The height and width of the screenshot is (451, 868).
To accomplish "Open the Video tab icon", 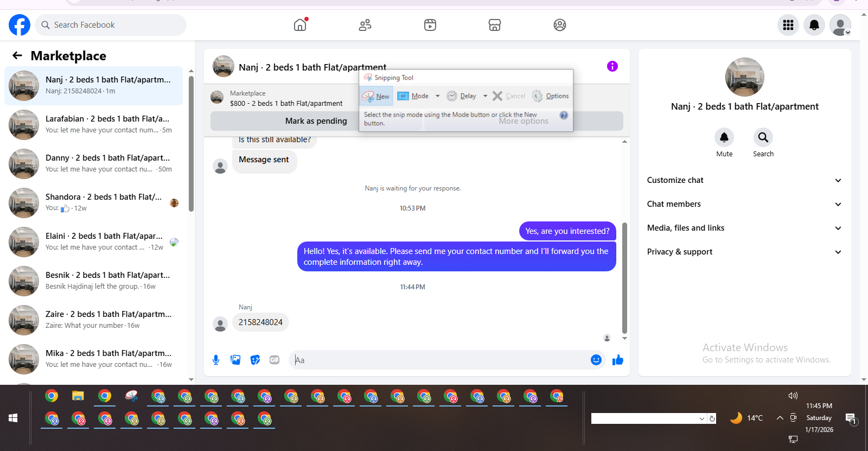I will coord(430,25).
